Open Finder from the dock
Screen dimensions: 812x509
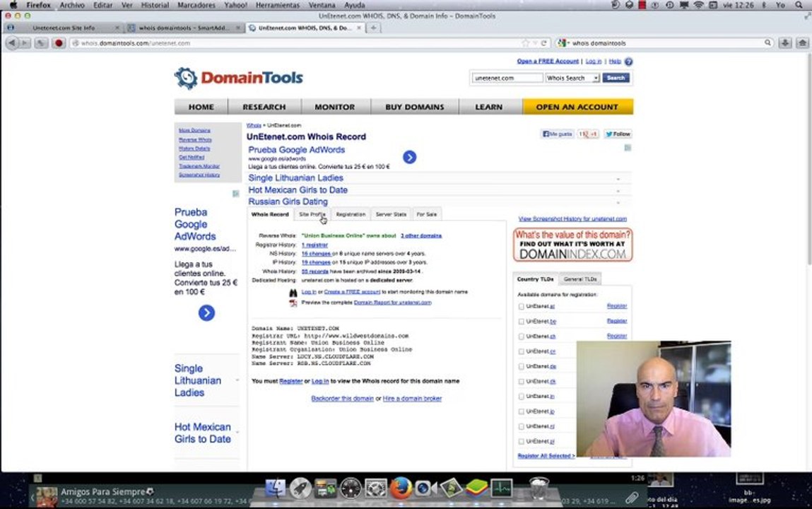(x=276, y=488)
